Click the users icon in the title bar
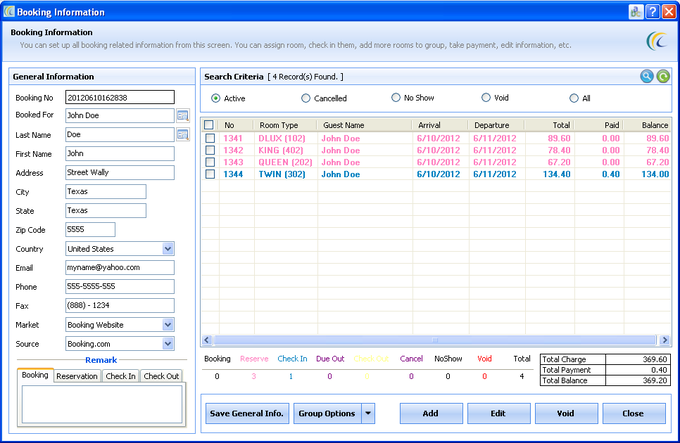The image size is (680, 443). 636,12
